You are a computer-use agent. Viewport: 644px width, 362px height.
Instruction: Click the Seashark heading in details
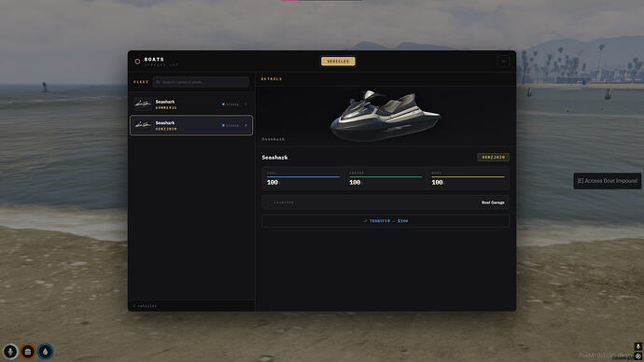click(274, 158)
